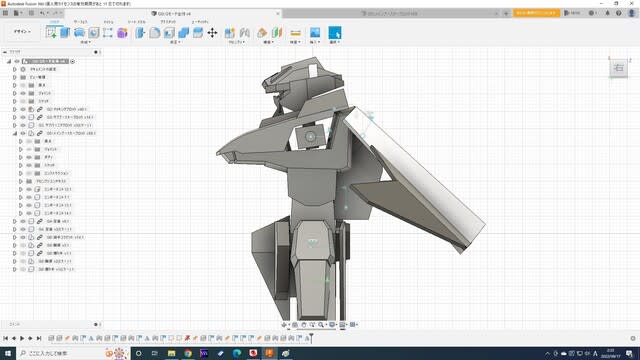
Task: Switch to the プラスチック tab
Action: point(168,22)
